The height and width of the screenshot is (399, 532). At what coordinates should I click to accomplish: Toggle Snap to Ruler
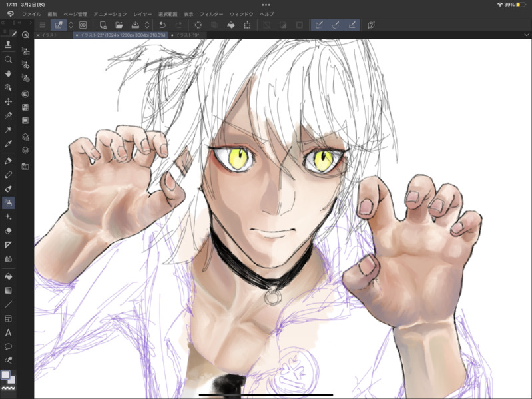pyautogui.click(x=319, y=25)
